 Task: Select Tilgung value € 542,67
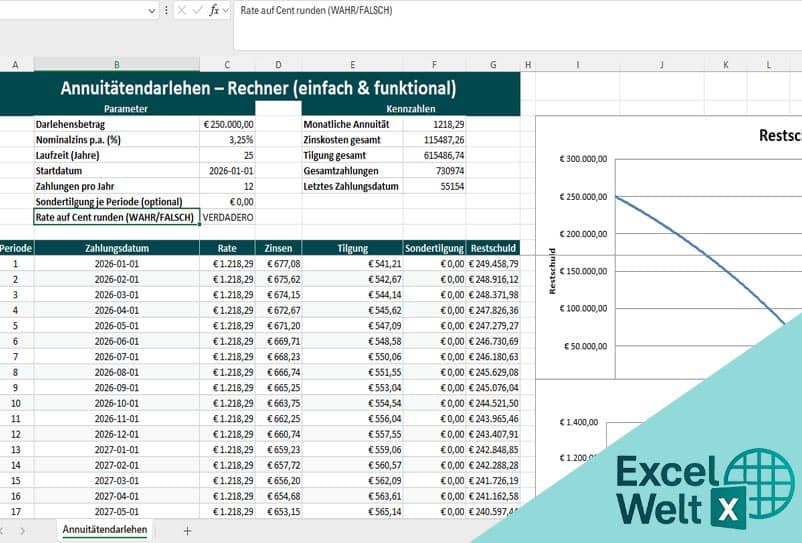[x=352, y=279]
